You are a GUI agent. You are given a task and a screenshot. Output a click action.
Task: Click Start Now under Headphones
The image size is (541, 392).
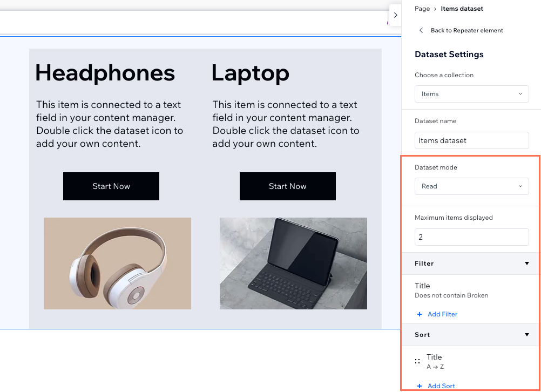(111, 186)
